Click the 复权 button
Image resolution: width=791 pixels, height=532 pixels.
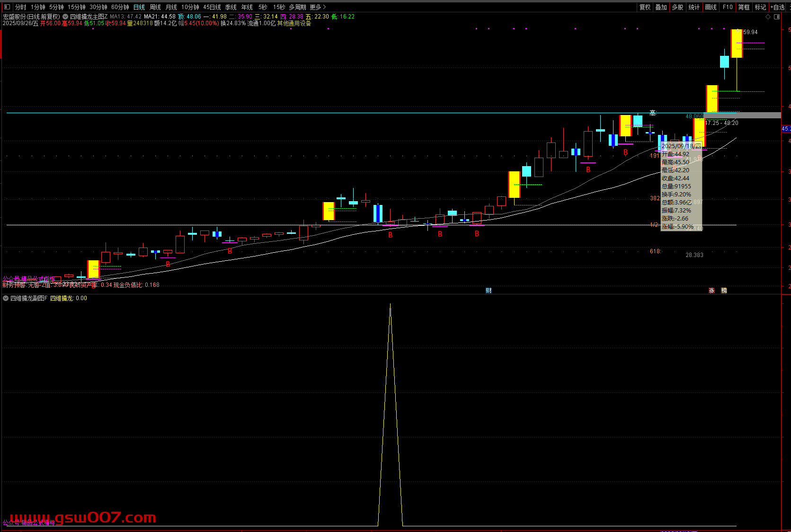(x=645, y=7)
